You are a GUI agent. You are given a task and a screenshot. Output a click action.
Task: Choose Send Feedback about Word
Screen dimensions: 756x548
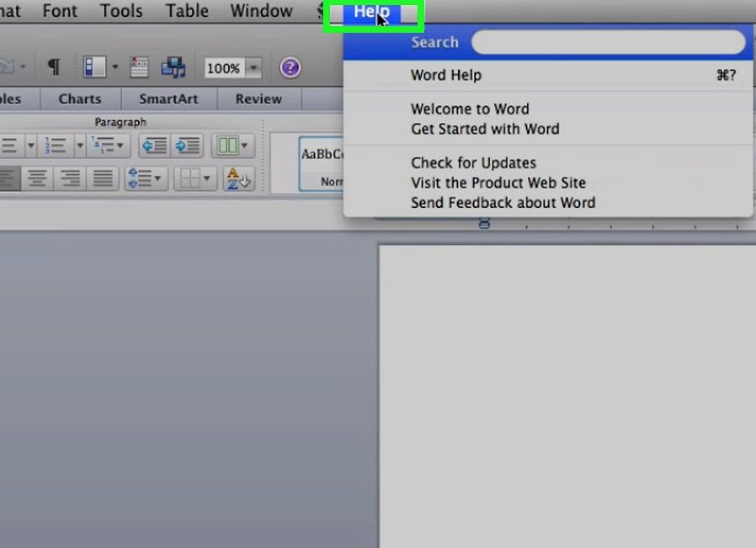pos(548,203)
